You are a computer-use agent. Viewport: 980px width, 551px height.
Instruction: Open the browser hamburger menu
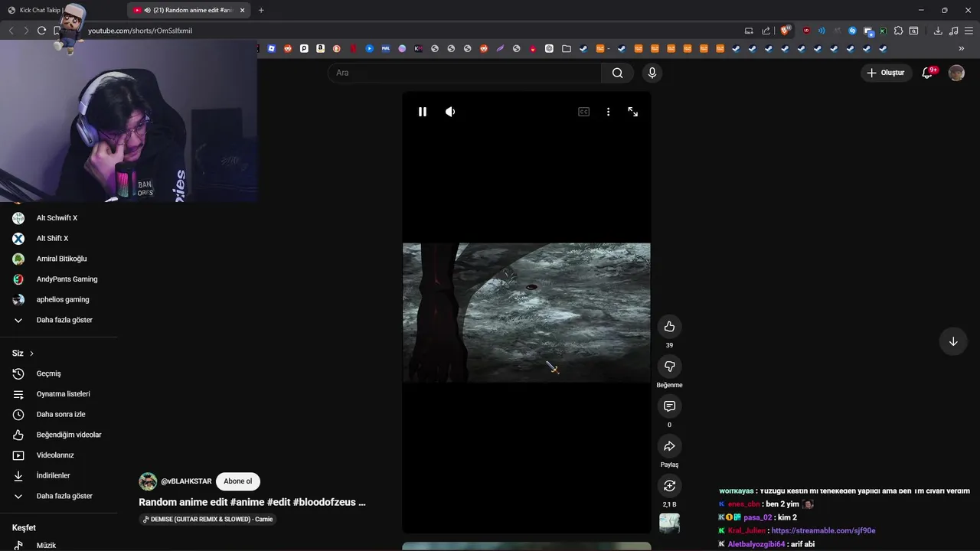point(969,31)
